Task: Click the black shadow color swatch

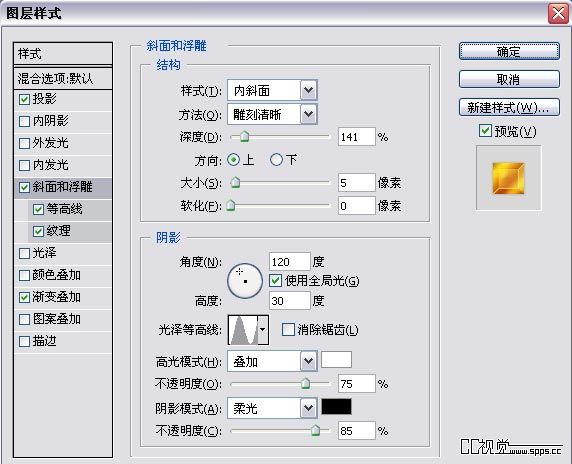Action: (x=336, y=406)
